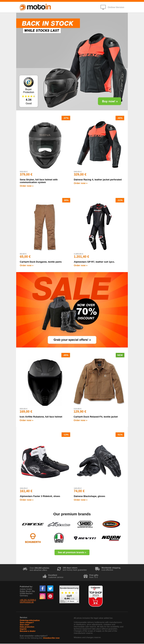Click the green Buy now! button
This screenshot has width=144, height=644.
[110, 101]
